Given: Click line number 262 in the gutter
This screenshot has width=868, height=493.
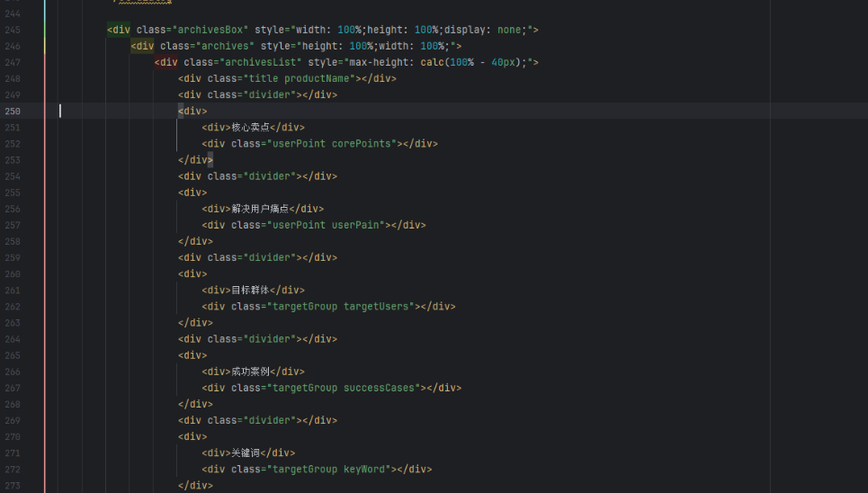Looking at the screenshot, I should point(13,307).
